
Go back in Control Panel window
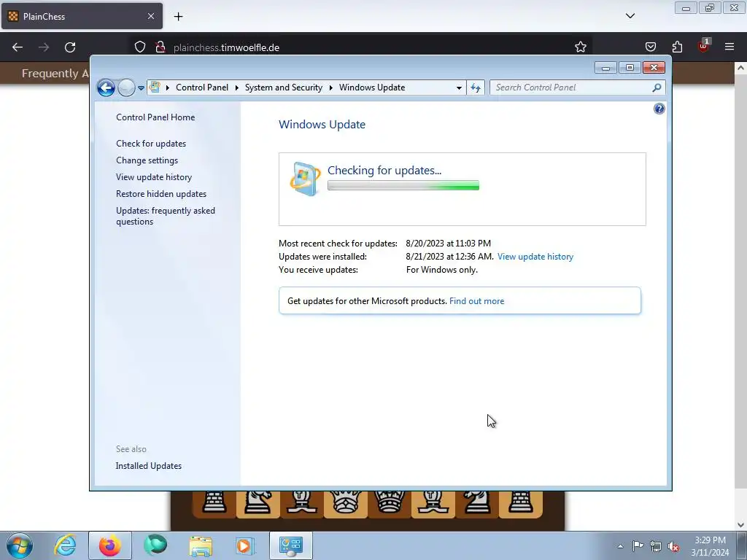[106, 87]
